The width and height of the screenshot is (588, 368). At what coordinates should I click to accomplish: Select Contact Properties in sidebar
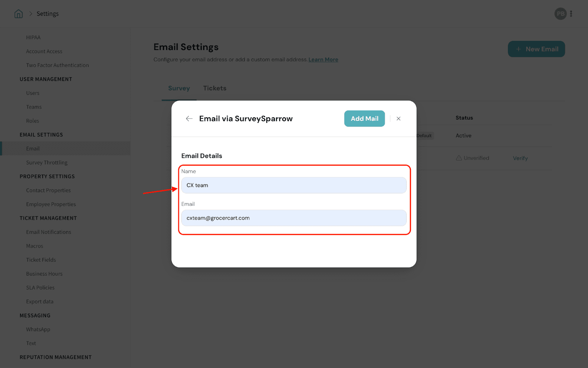tap(49, 191)
